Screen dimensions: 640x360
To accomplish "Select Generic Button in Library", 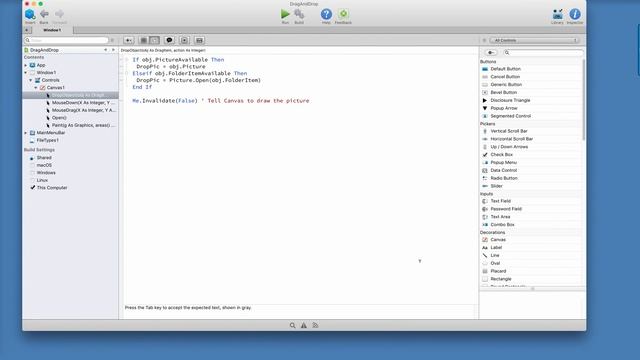I will pyautogui.click(x=531, y=84).
